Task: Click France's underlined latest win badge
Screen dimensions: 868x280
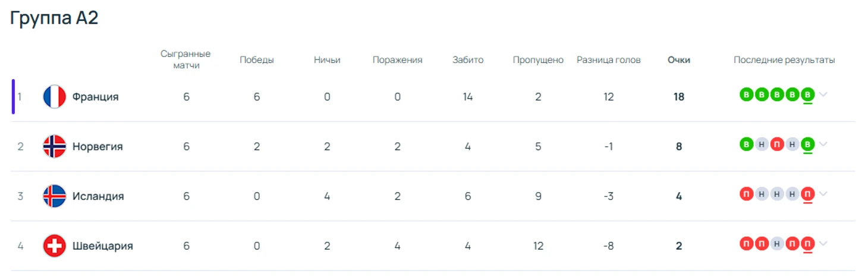Action: pyautogui.click(x=807, y=95)
